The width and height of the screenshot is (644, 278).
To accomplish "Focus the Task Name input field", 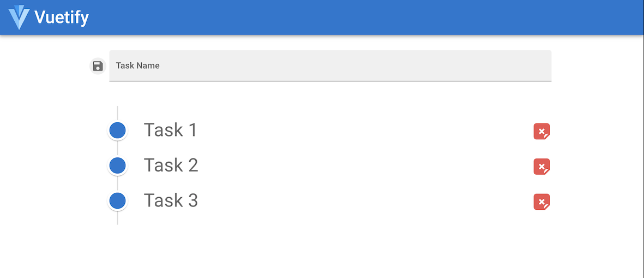I will tap(330, 66).
